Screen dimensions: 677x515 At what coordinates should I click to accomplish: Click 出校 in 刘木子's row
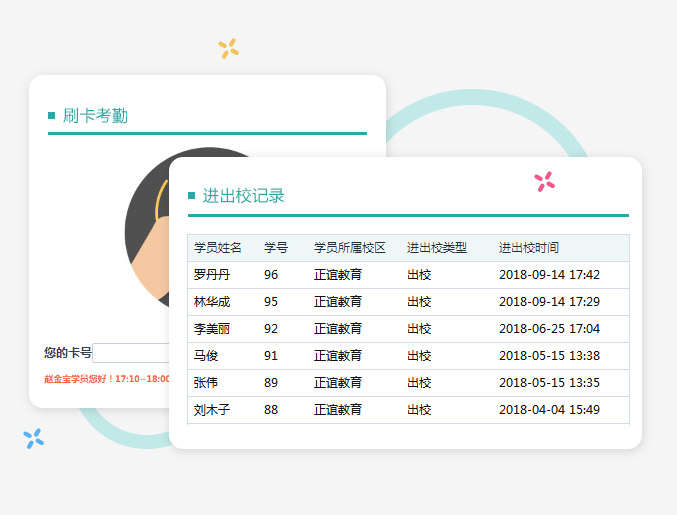(x=419, y=410)
